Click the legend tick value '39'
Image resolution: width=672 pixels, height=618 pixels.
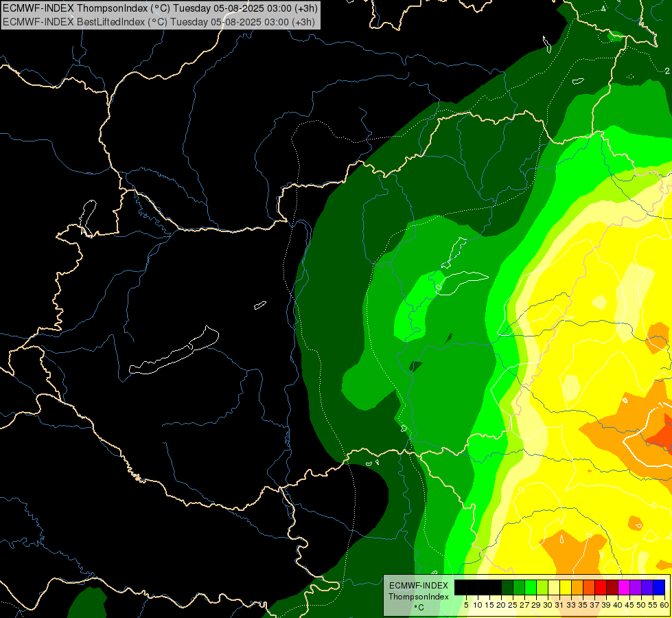click(606, 605)
